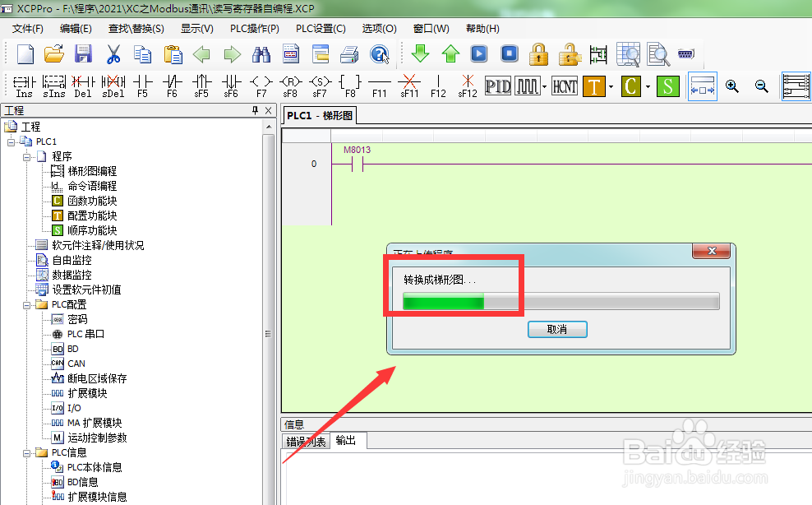812x505 pixels.
Task: Copy selection using copy icon
Action: pos(142,54)
